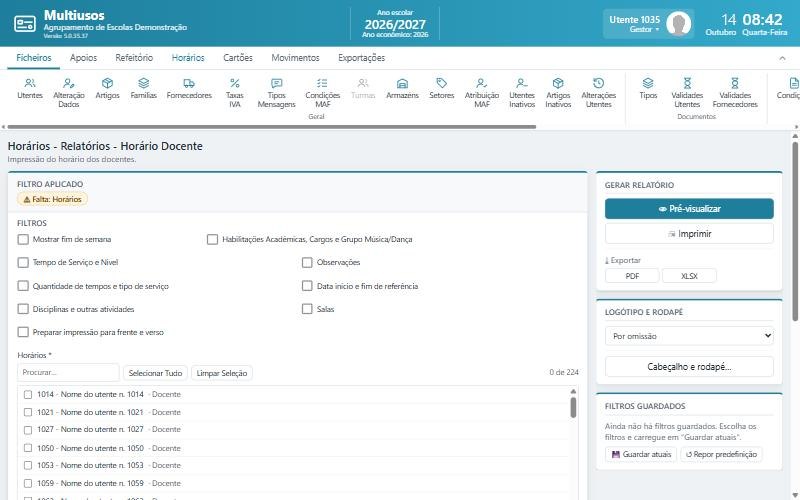
Task: Enable Mostrar fim de semana checkbox
Action: click(x=23, y=239)
